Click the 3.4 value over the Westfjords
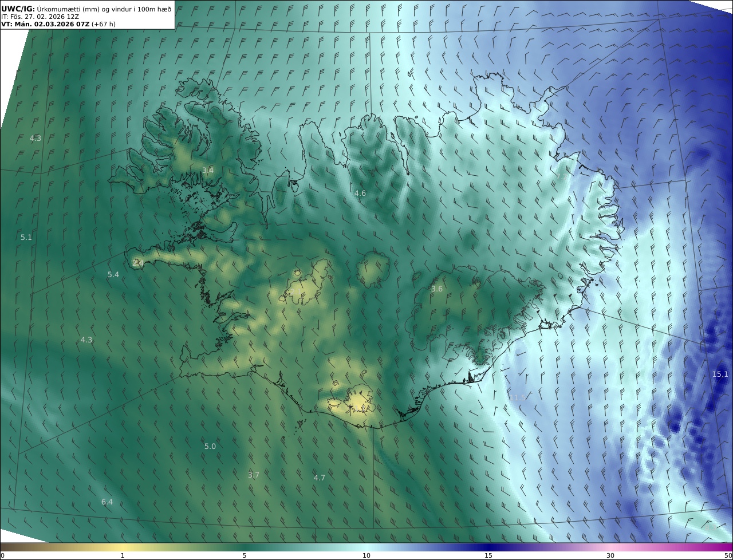 tap(207, 170)
